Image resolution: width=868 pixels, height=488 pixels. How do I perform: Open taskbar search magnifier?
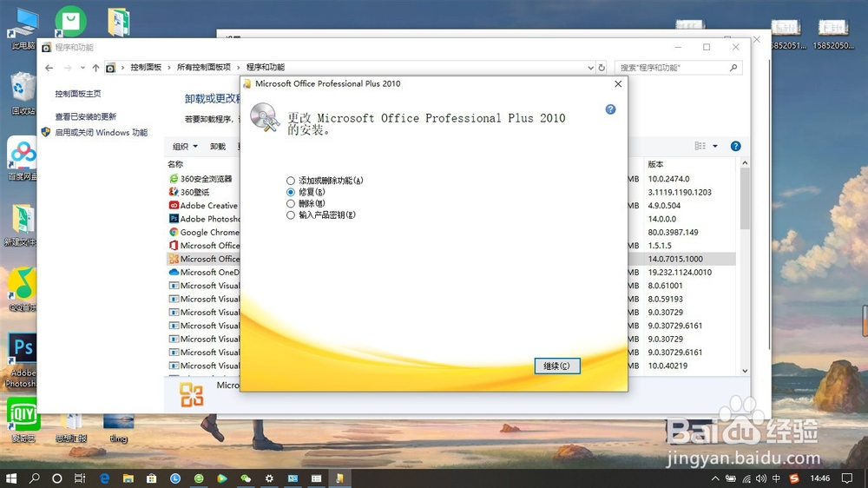pos(35,478)
